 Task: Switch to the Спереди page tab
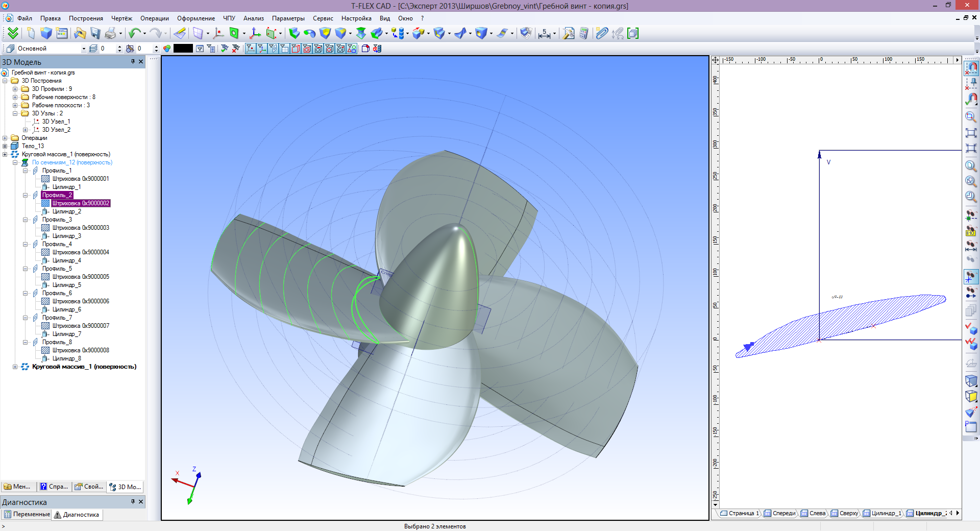click(780, 513)
